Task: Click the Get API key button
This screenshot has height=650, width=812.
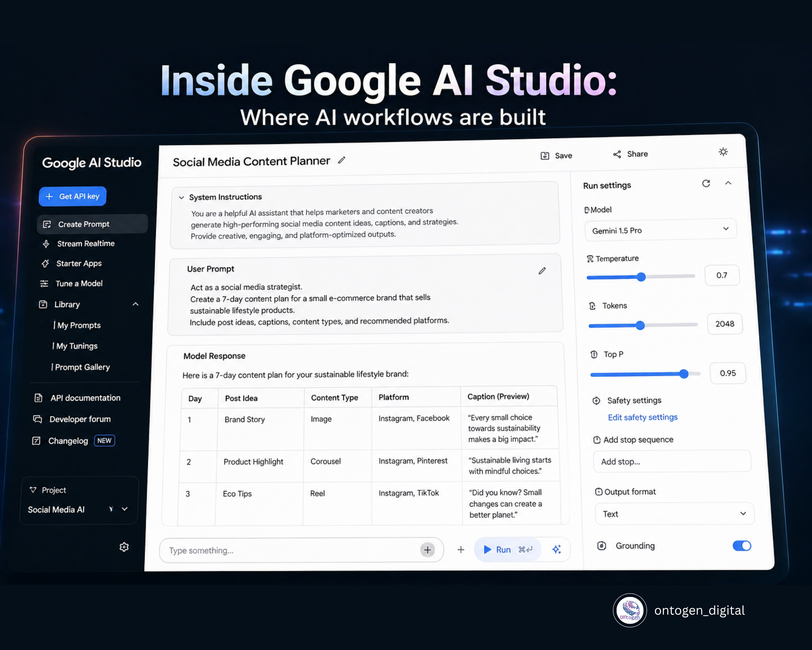Action: point(72,196)
